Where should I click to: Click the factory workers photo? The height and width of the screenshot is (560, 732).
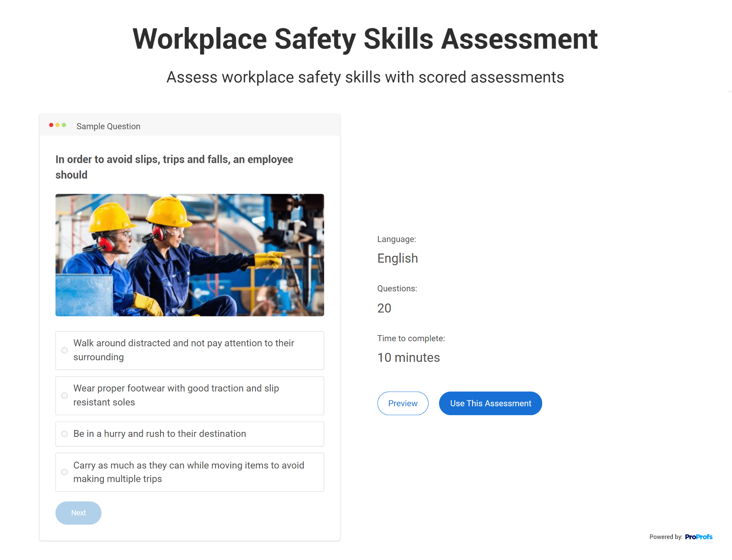pos(189,255)
